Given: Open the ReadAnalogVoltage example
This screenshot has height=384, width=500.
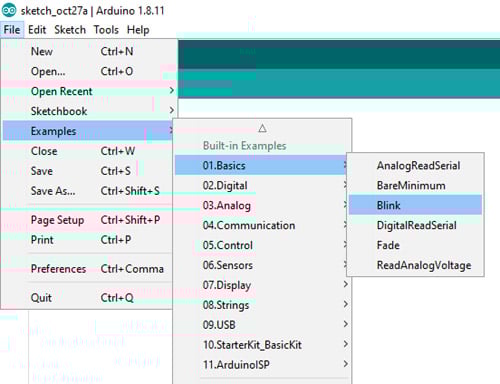Looking at the screenshot, I should (415, 265).
